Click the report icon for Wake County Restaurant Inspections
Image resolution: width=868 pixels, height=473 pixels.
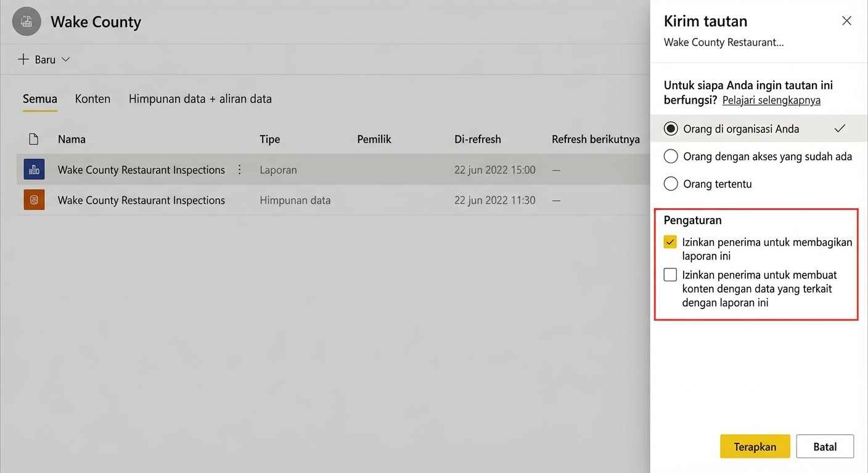34,169
